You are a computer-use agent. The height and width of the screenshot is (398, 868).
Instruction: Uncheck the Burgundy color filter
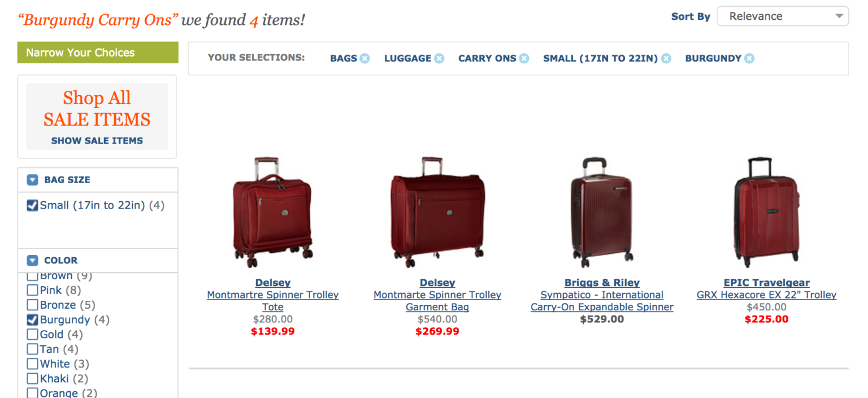(x=32, y=319)
